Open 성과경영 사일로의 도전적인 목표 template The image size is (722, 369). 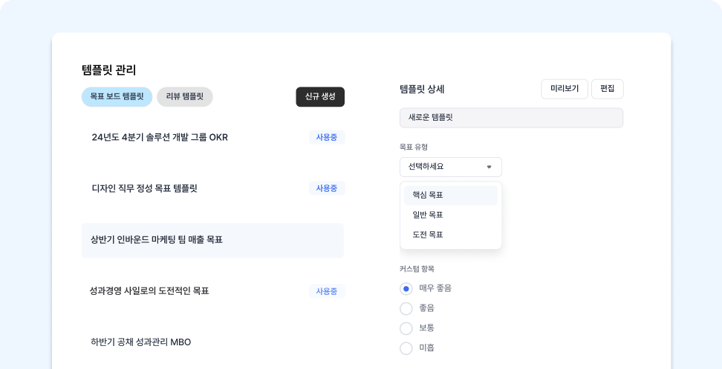coord(213,291)
